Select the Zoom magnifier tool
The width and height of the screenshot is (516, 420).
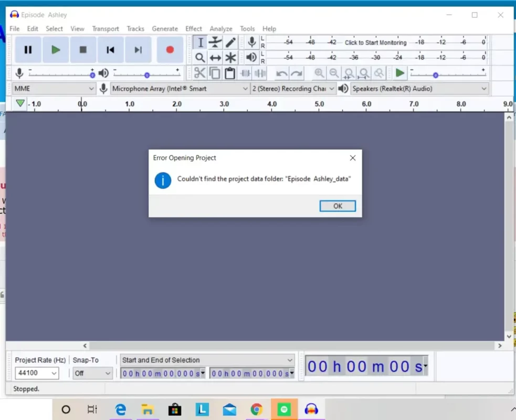pos(200,58)
